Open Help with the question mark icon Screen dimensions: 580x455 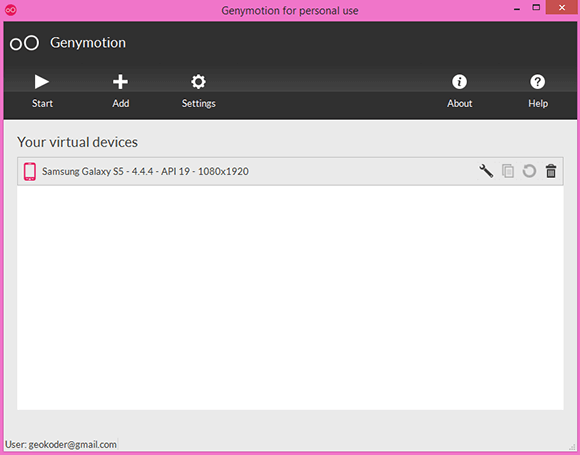538,91
